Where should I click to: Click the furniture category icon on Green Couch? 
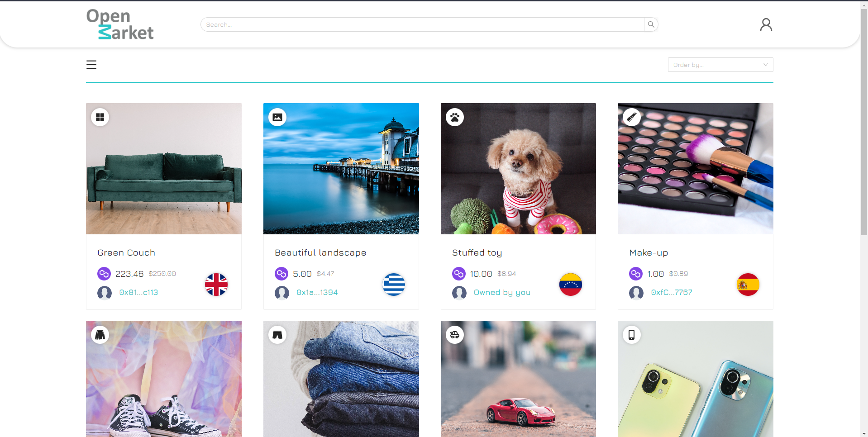click(100, 117)
